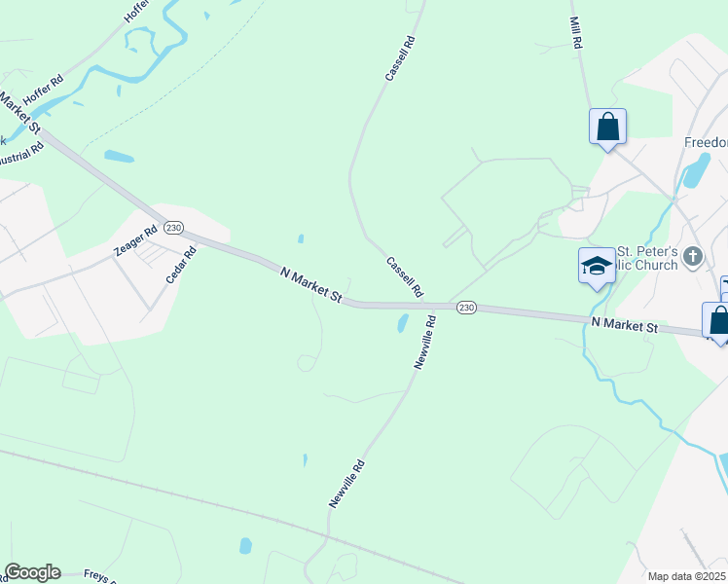Select the central N Market St label
This screenshot has height=584, width=728.
pos(311,284)
